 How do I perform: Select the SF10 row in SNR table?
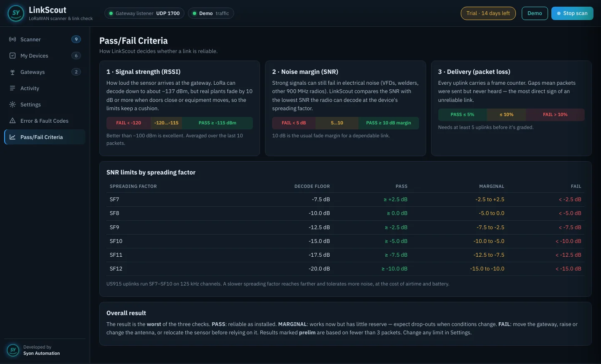[x=346, y=241]
